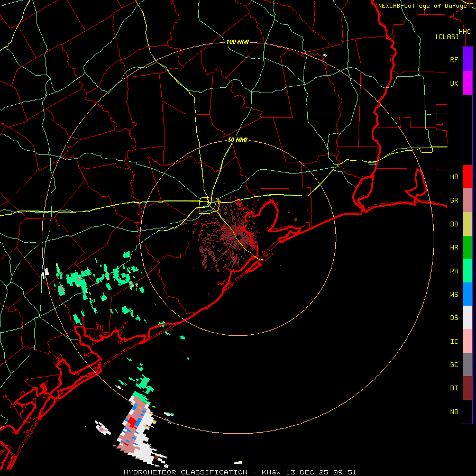Viewport: 476px width, 476px height.
Task: Click the DS legend label
Action: point(454,317)
